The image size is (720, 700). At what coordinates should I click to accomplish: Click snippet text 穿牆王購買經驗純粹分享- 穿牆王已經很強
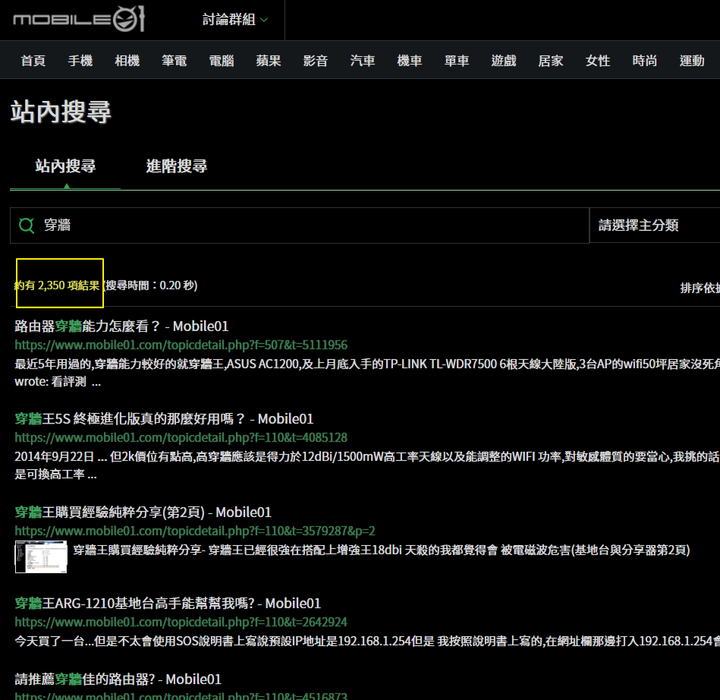click(x=382, y=550)
